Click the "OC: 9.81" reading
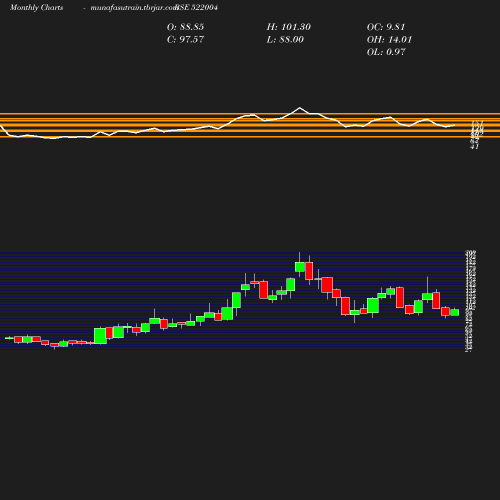The image size is (500, 500). click(x=386, y=27)
